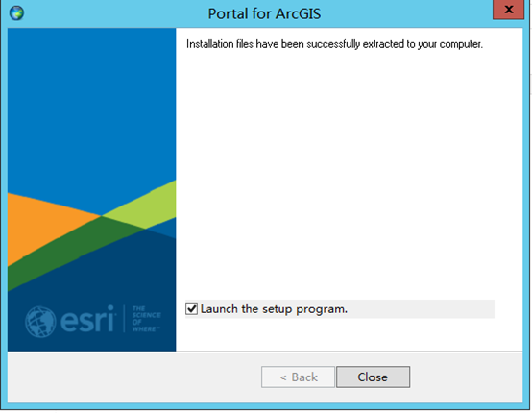The image size is (532, 413).
Task: Click the 'Installation files have been successfully extracted' message
Action: [334, 44]
